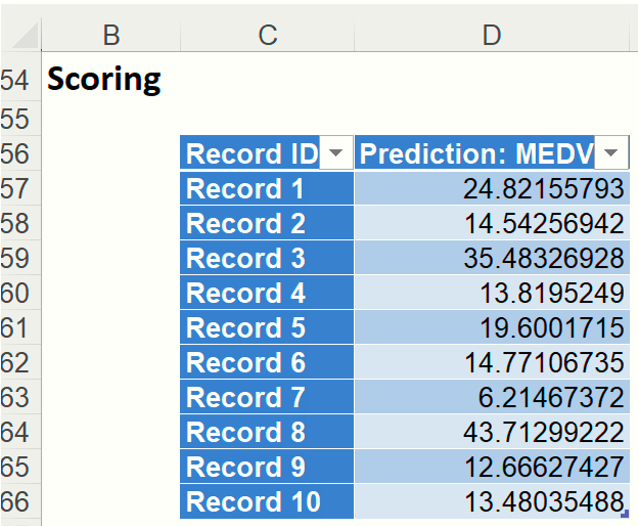Select the Scoring heading cell
The width and height of the screenshot is (639, 526).
coord(105,80)
